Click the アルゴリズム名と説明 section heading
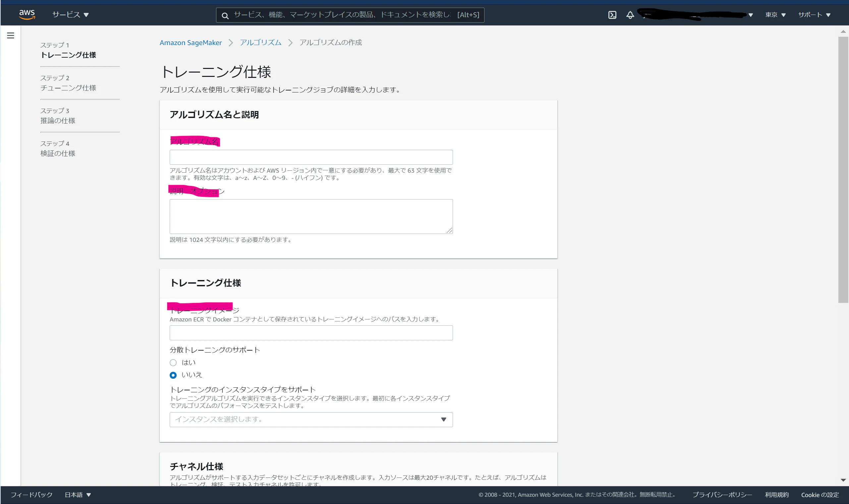 [214, 115]
